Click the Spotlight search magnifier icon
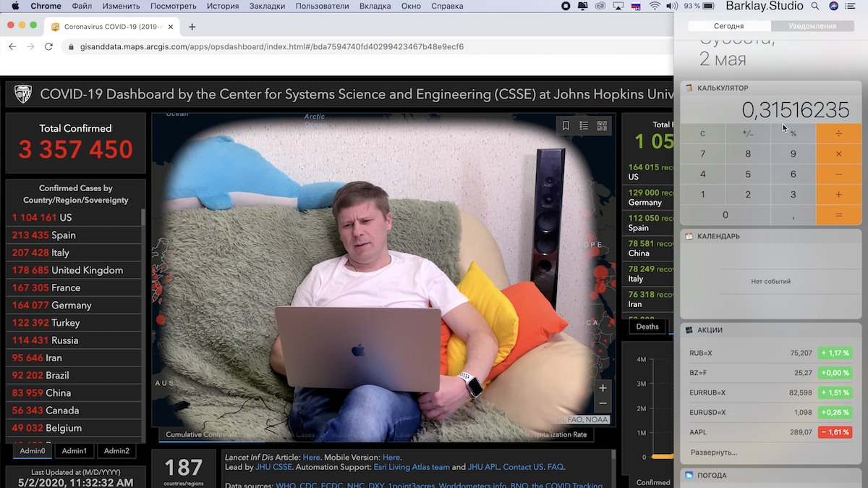This screenshot has width=868, height=488. pos(815,6)
